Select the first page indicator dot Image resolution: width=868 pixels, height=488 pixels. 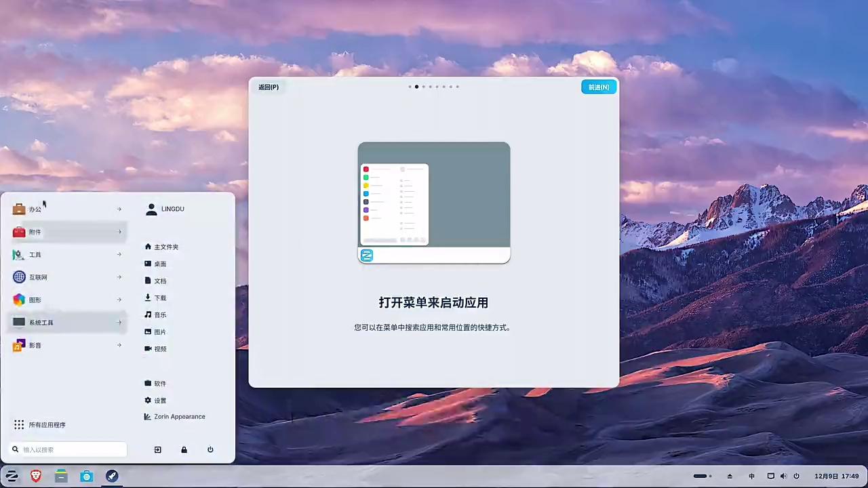[410, 87]
